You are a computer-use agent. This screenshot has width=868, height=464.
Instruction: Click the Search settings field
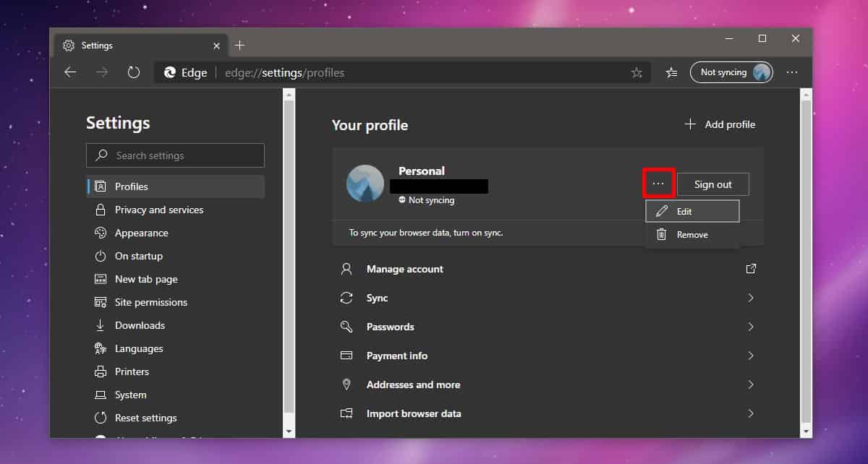tap(175, 155)
